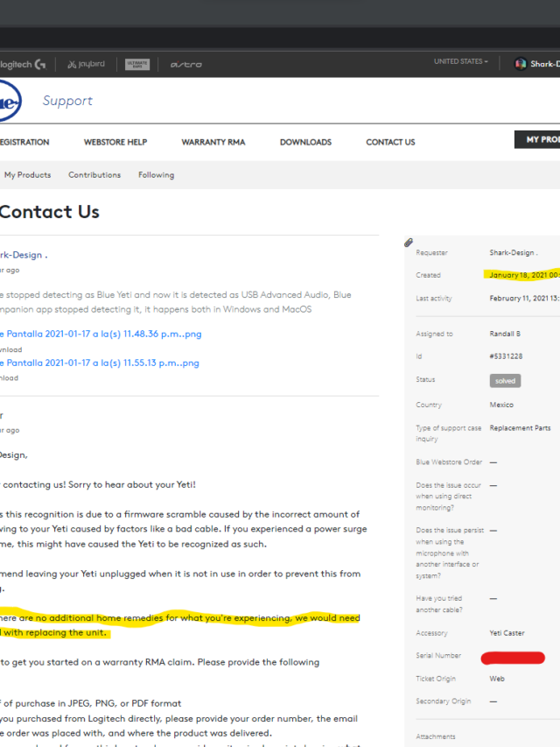The image size is (560, 747).
Task: Select the Replacement Parts inquiry value
Action: point(520,428)
